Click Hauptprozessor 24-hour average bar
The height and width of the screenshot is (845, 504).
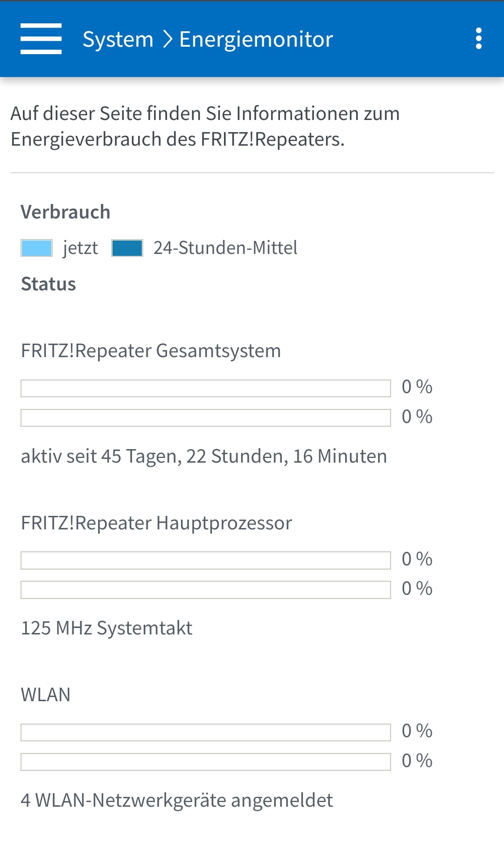click(x=205, y=590)
